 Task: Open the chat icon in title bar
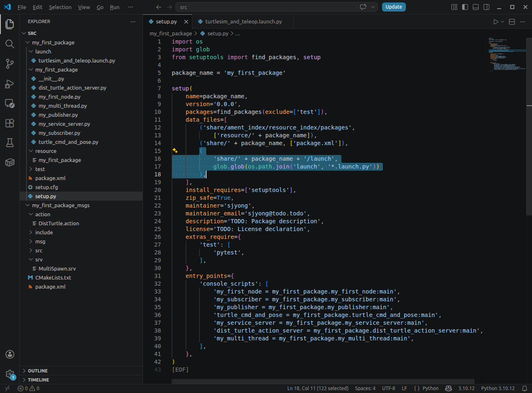[363, 7]
